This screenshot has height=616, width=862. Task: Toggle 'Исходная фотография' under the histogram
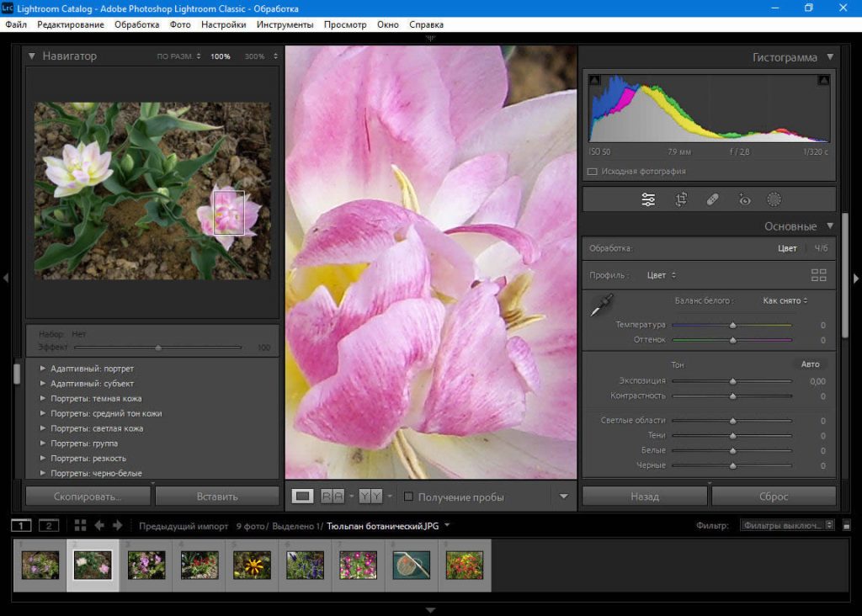[593, 171]
